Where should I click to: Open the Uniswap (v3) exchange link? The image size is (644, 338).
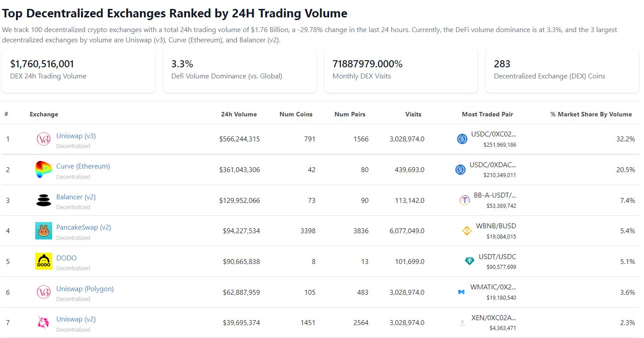pos(76,136)
